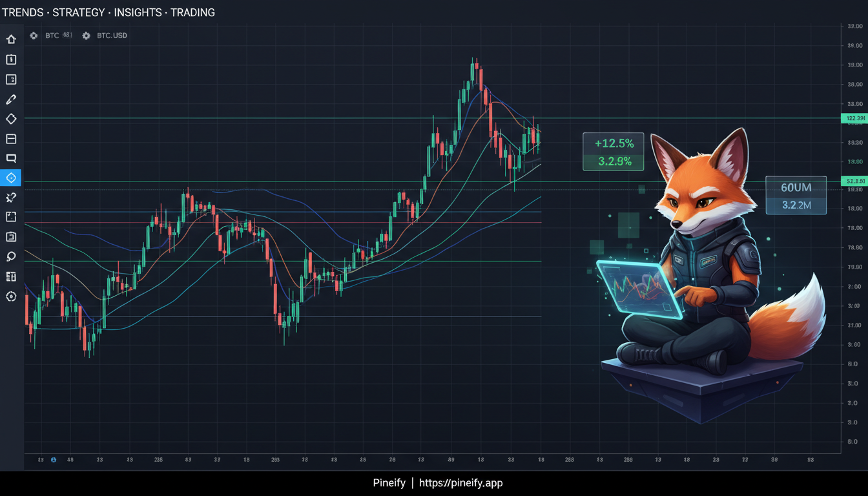Click the target icon at sidebar bottom
This screenshot has height=496, width=868.
[10, 296]
